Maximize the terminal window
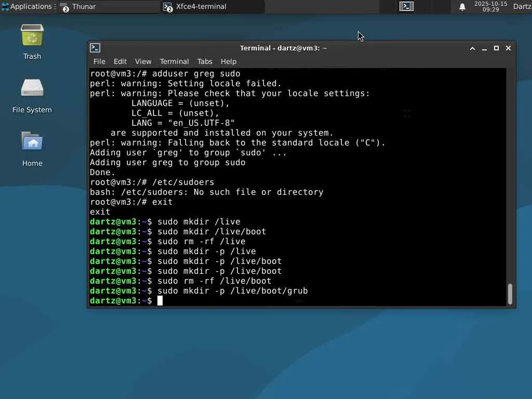Image resolution: width=532 pixels, height=399 pixels. coord(496,48)
